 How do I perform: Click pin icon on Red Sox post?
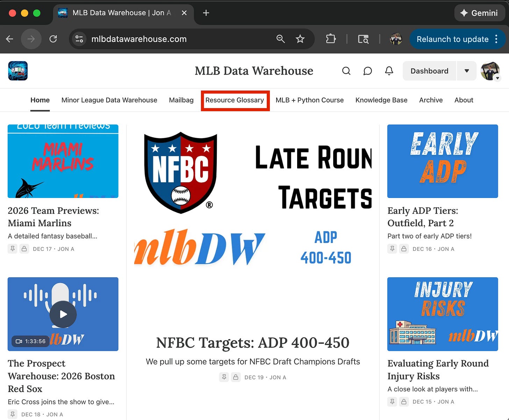(13, 414)
